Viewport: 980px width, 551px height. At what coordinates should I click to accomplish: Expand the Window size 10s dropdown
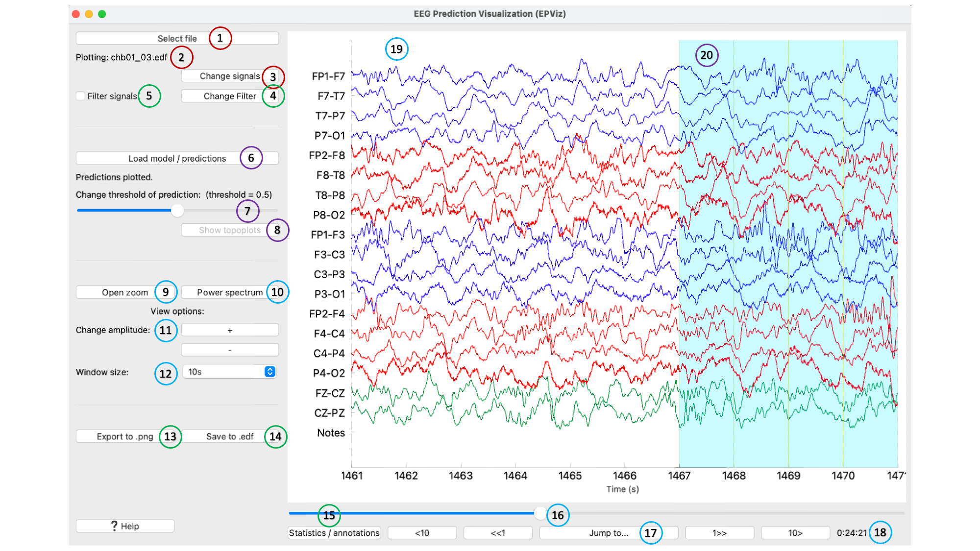point(229,372)
